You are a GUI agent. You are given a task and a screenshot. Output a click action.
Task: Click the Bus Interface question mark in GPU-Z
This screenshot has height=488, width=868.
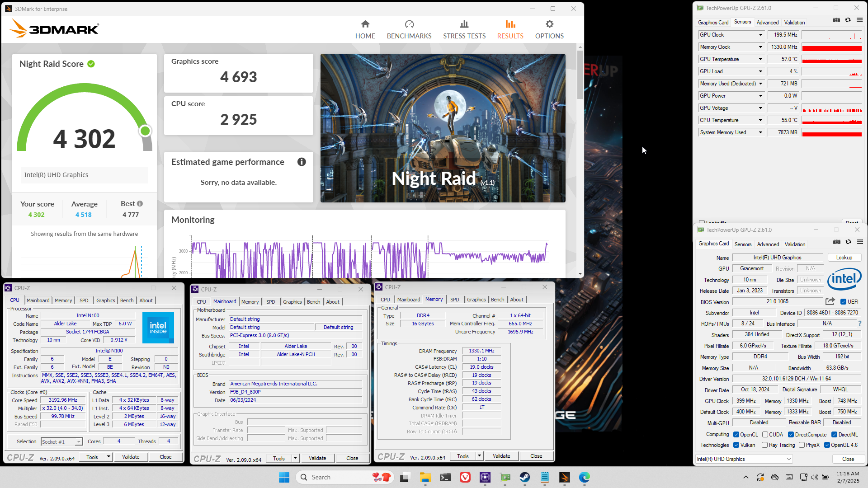[860, 324]
